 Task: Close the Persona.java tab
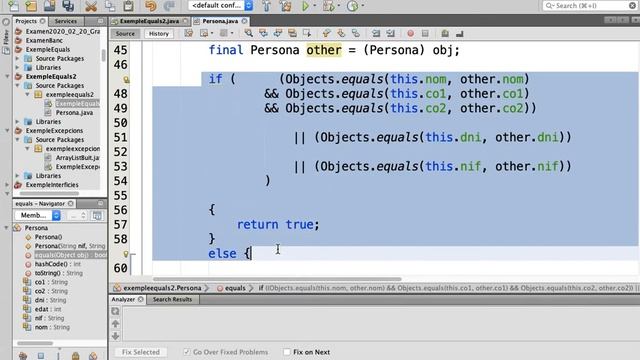[x=244, y=21]
